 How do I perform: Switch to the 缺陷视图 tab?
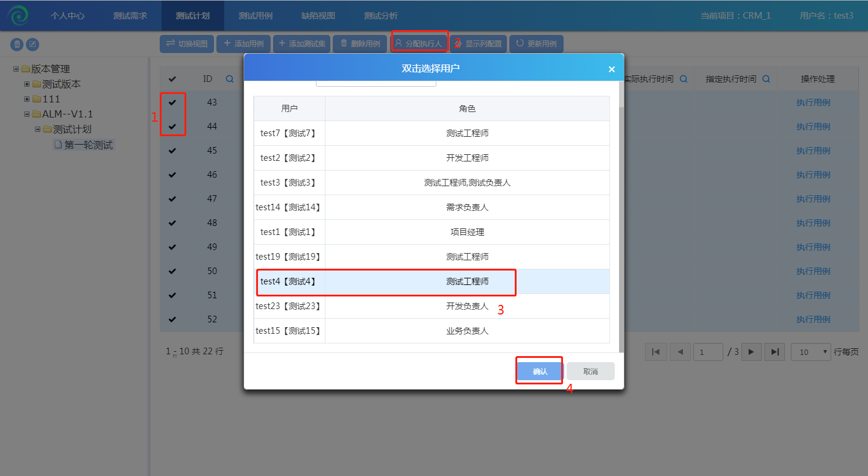[x=318, y=16]
